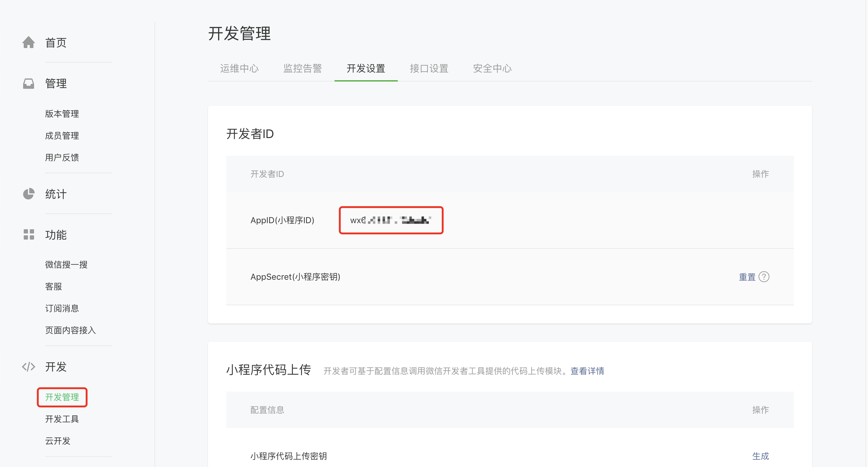Click the 开发者ID section heading
The image size is (868, 467).
[x=250, y=134]
